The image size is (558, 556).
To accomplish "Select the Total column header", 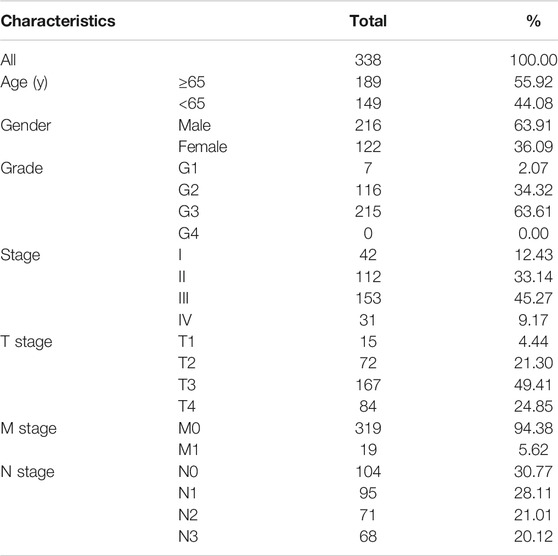I will pyautogui.click(x=368, y=21).
